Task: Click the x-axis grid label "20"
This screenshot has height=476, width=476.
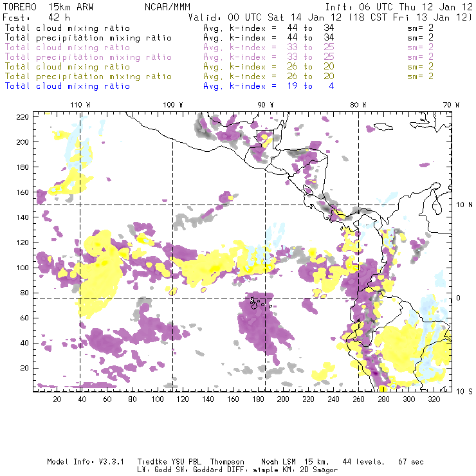Action: click(57, 399)
